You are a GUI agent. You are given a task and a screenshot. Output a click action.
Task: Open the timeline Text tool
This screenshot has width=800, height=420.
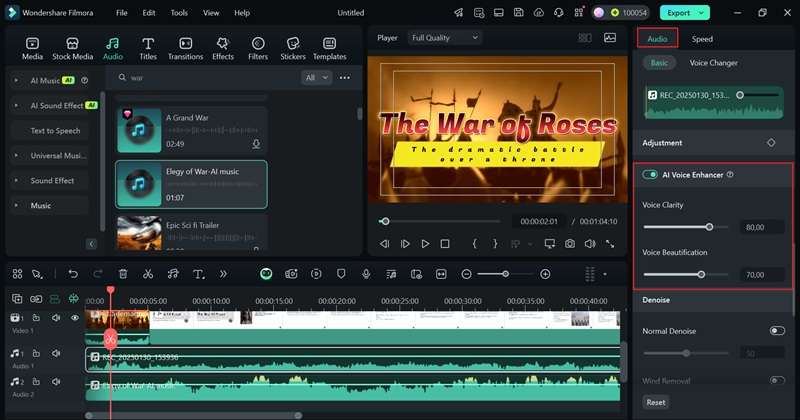[198, 274]
